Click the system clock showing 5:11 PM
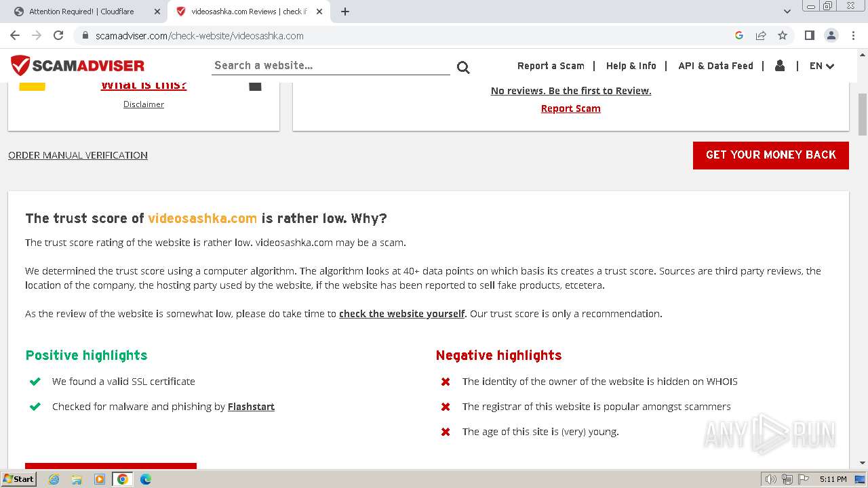 point(833,479)
